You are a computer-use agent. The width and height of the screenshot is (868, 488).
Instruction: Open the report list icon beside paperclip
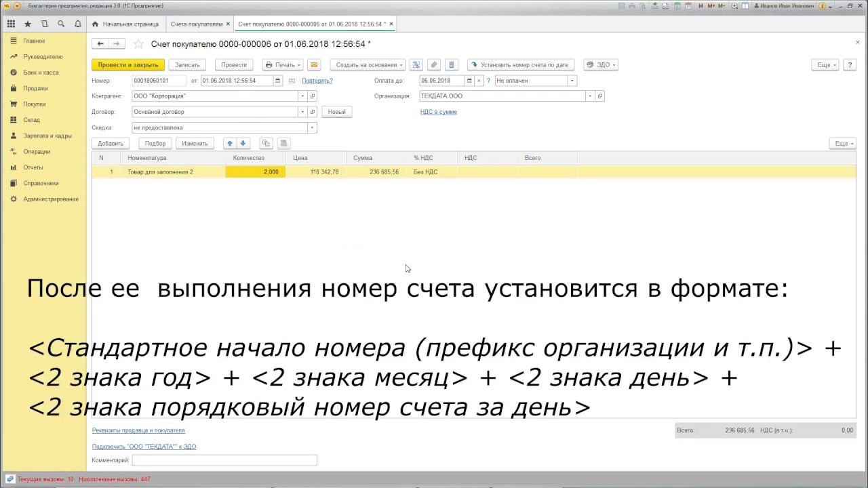pyautogui.click(x=452, y=65)
